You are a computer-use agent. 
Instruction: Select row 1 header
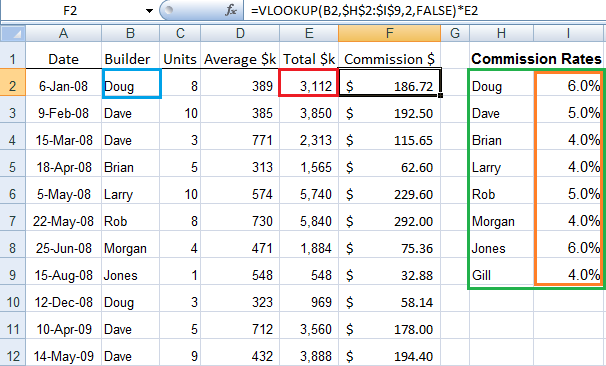tap(13, 56)
